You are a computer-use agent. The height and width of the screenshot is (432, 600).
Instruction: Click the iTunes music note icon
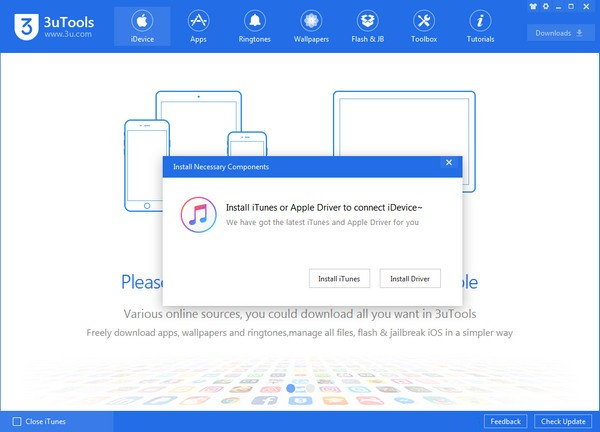click(198, 215)
